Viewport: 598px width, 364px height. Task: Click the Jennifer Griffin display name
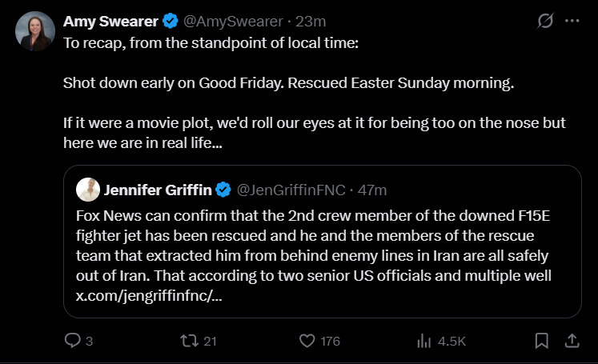click(158, 190)
